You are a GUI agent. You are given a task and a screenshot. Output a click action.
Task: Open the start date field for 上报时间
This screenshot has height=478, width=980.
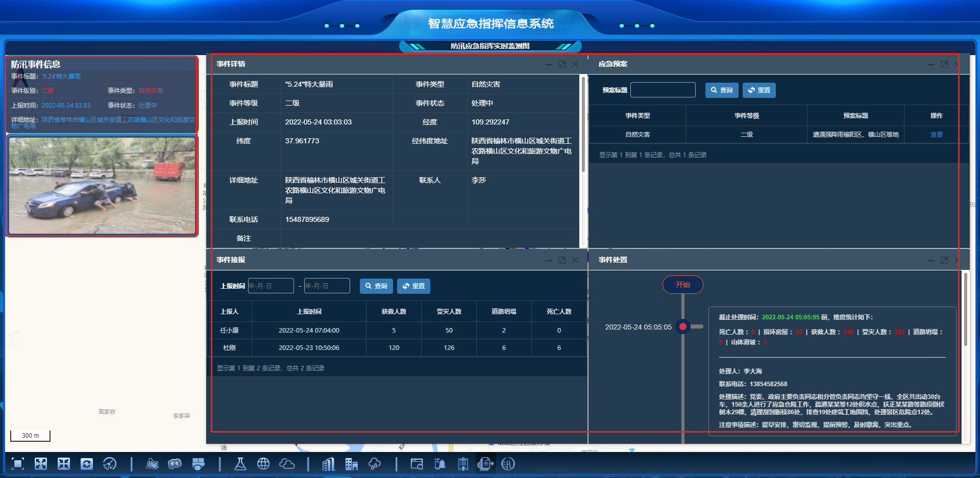[x=271, y=286]
